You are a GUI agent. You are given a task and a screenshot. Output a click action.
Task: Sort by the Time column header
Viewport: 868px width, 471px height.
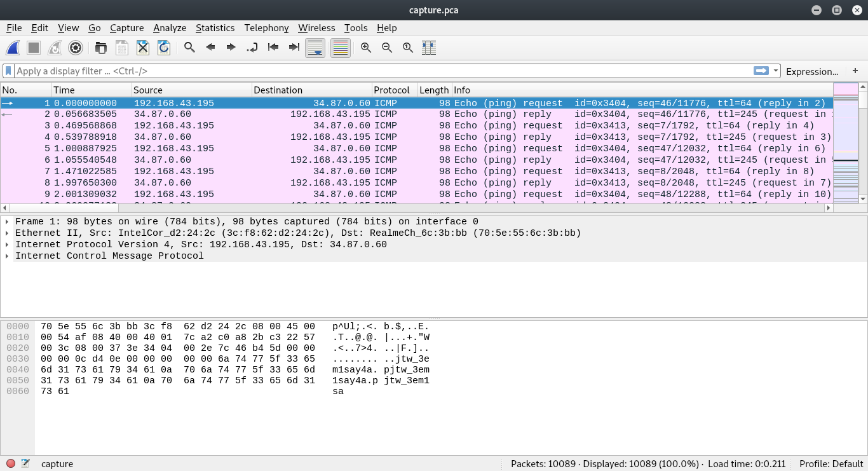[92, 90]
